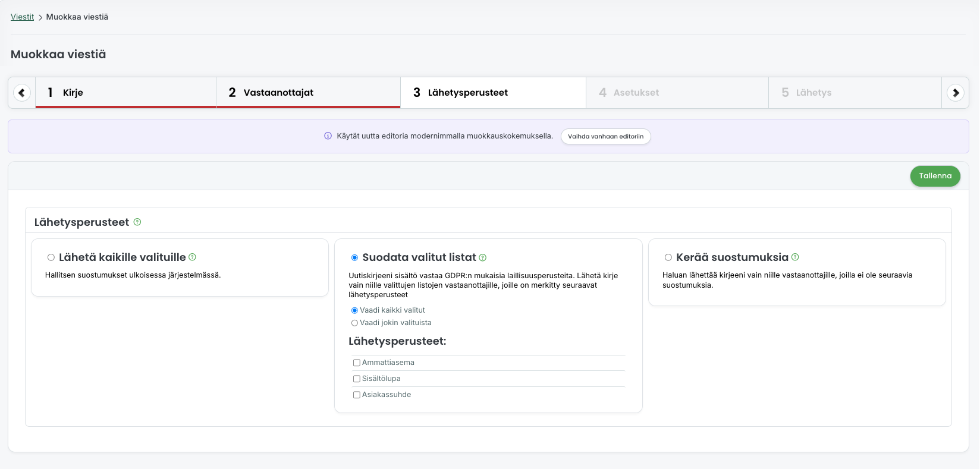Click the text Hallitsen suostumukset ulkoisessa järjestelmässä

[x=133, y=275]
